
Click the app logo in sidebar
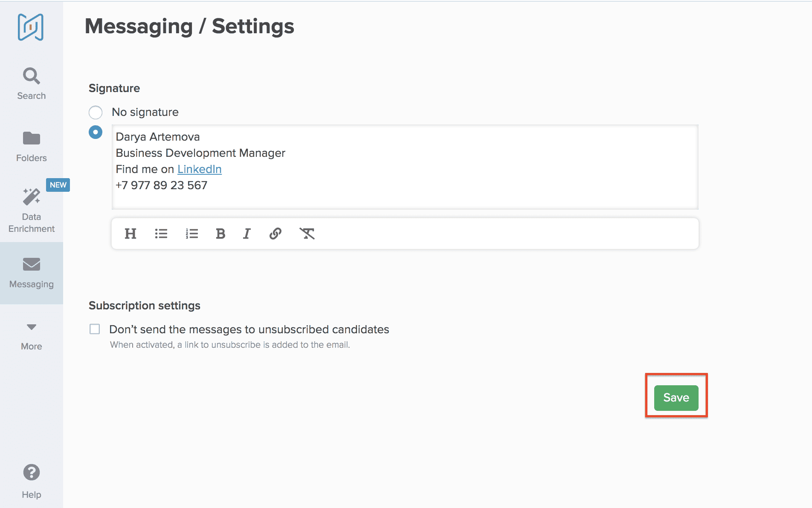31,27
